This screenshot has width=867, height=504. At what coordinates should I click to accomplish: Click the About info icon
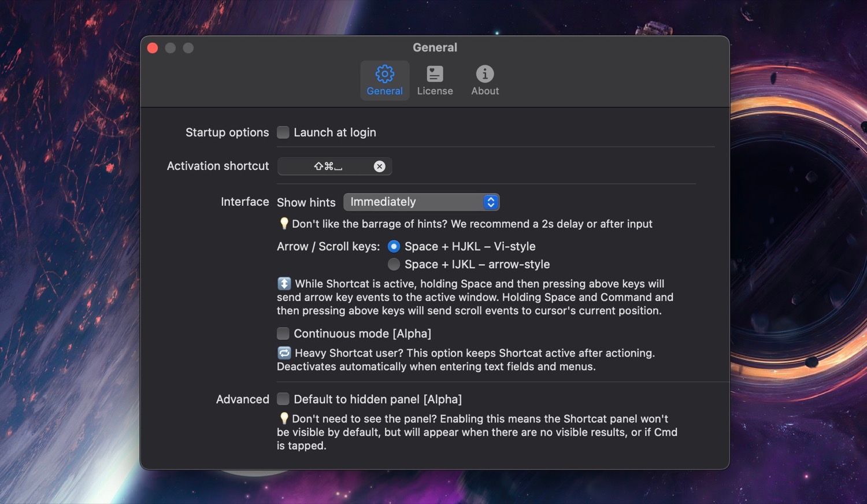pyautogui.click(x=484, y=74)
